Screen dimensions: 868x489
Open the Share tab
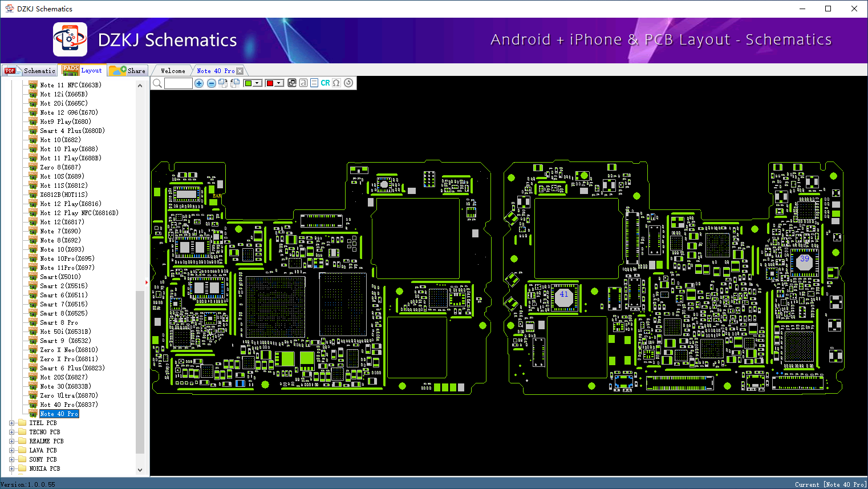click(x=128, y=71)
